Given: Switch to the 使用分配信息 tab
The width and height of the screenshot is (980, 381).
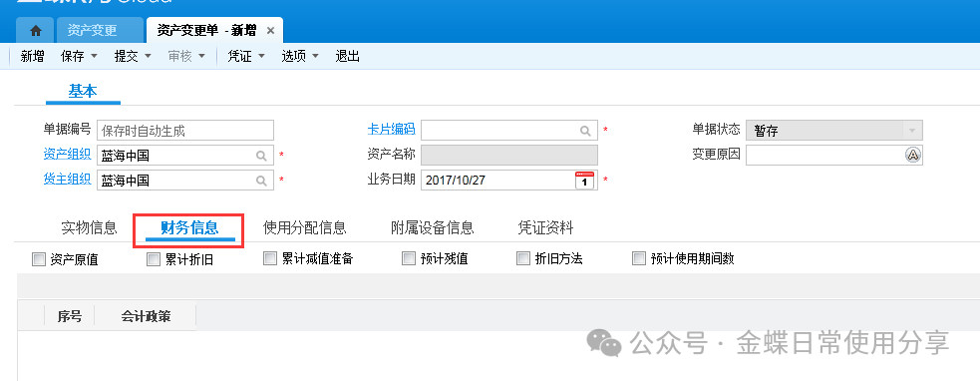Looking at the screenshot, I should 304,227.
